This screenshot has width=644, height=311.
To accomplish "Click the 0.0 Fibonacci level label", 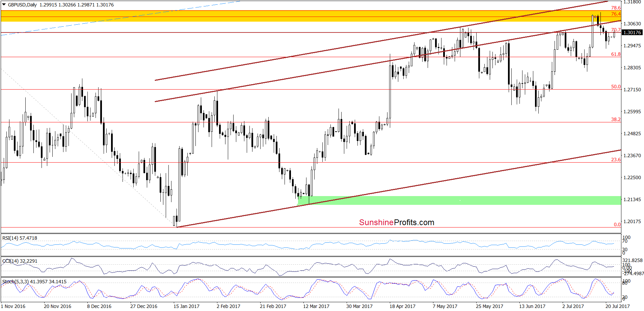I will point(617,224).
